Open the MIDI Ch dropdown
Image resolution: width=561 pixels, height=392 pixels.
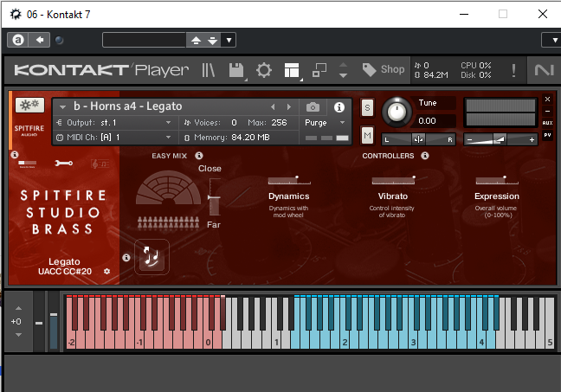113,138
